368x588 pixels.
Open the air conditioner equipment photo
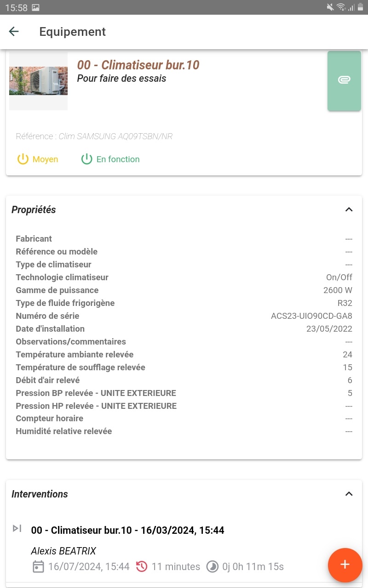point(38,81)
